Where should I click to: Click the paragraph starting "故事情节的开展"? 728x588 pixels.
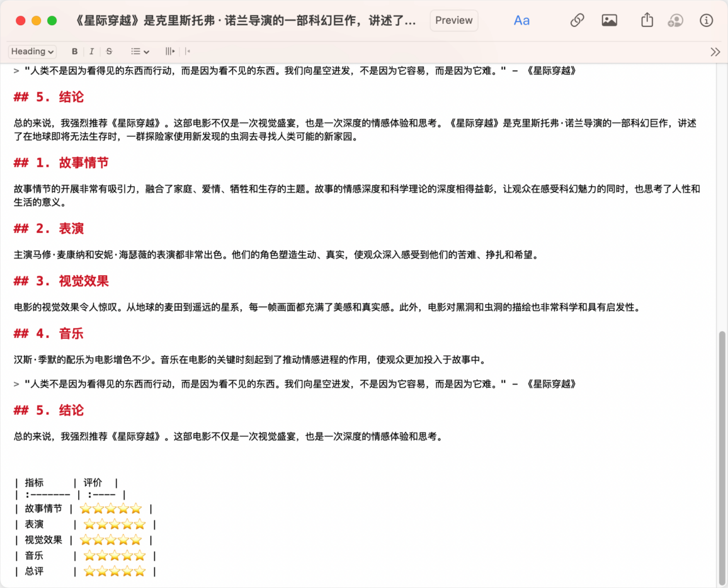click(356, 195)
